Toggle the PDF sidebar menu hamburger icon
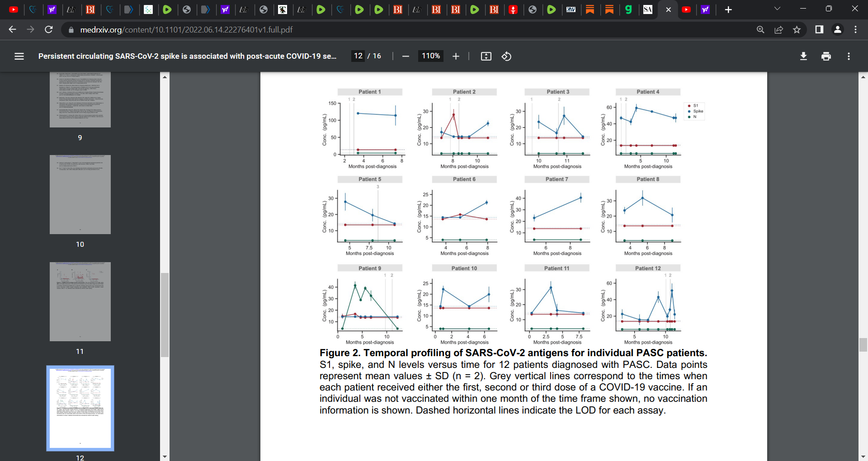This screenshot has height=461, width=868. (19, 56)
